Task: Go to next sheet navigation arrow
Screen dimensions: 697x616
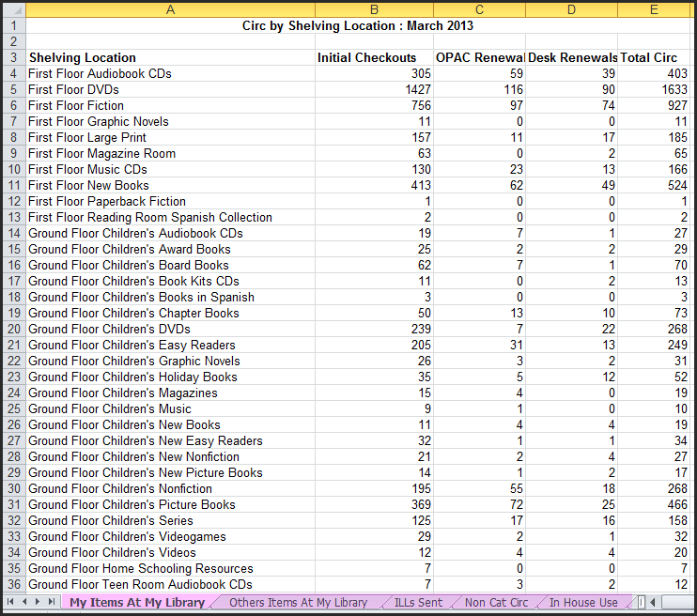Action: (x=38, y=602)
